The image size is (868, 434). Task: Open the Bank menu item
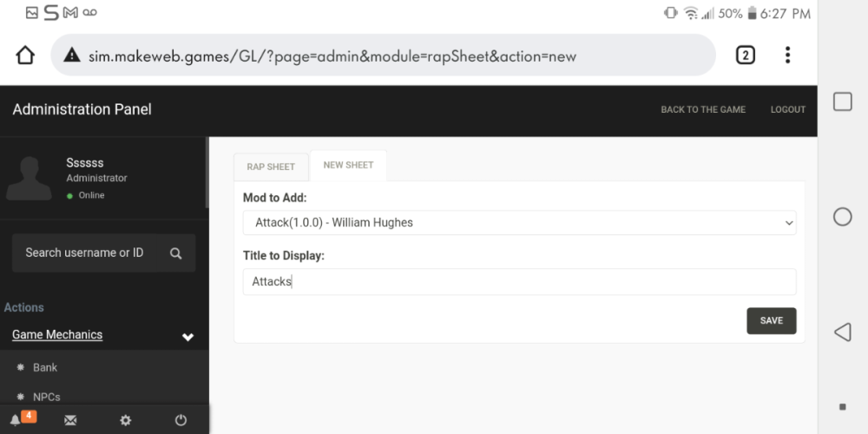point(45,367)
